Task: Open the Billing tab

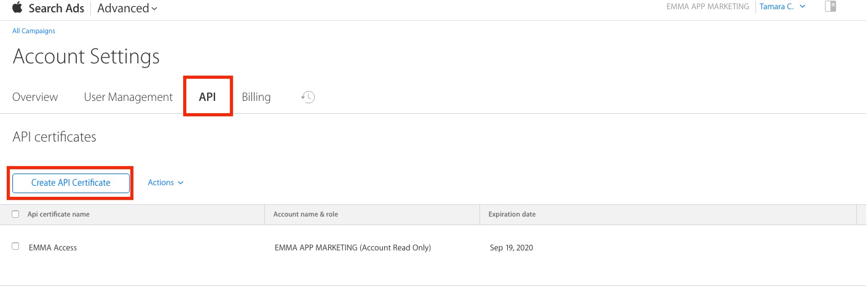Action: click(256, 97)
